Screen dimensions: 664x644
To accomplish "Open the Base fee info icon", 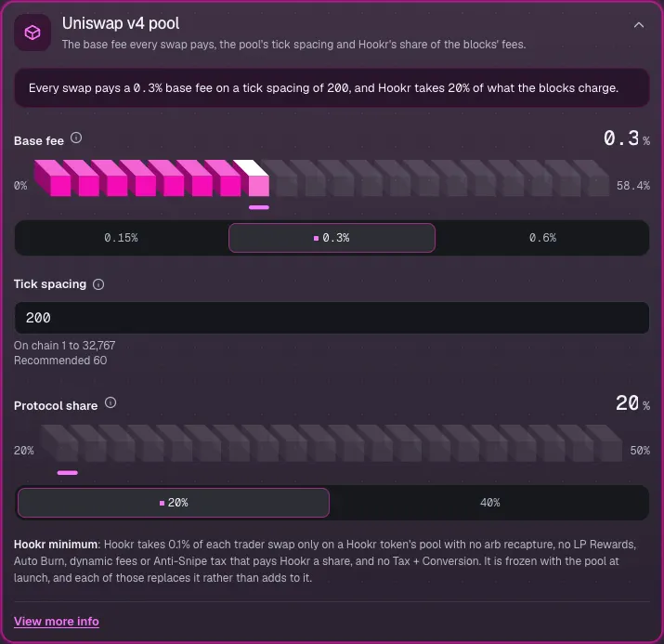I will click(x=76, y=138).
